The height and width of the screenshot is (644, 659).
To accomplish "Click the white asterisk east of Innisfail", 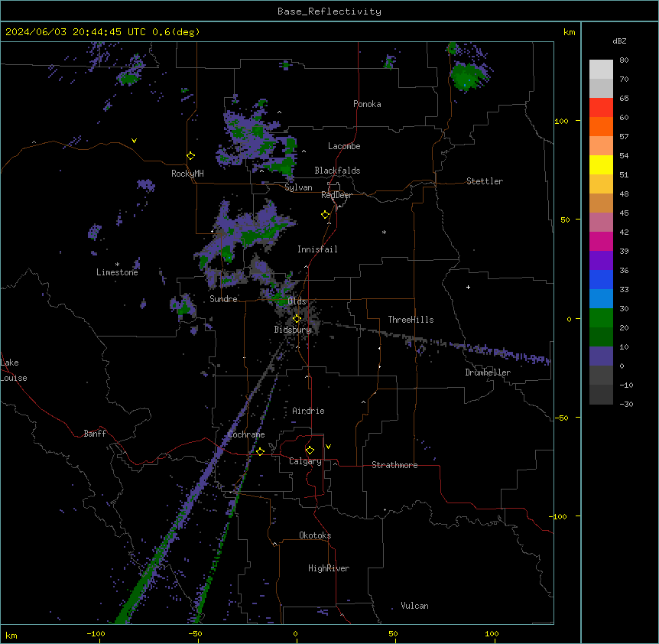I will [384, 232].
